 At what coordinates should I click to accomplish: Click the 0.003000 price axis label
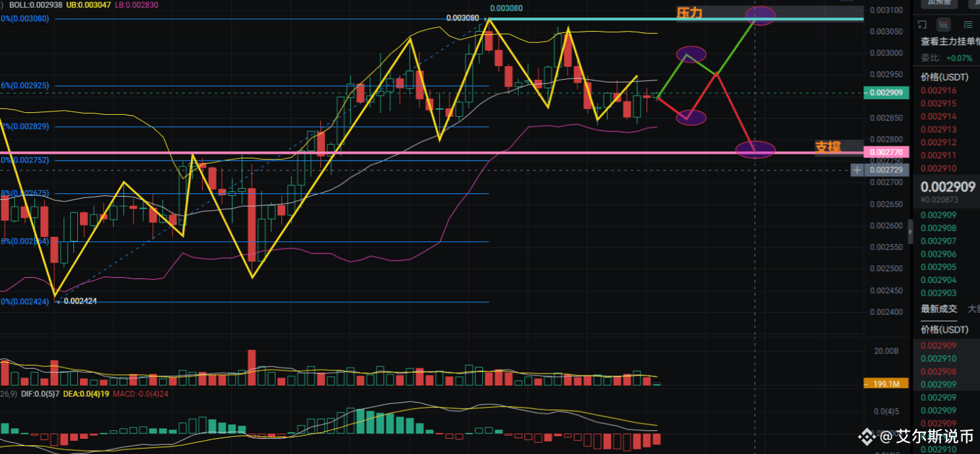887,53
